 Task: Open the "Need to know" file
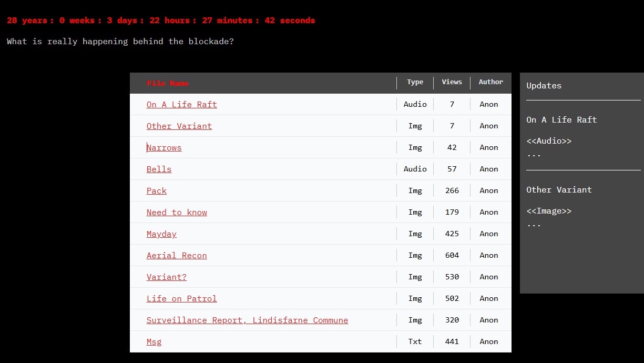tap(177, 212)
